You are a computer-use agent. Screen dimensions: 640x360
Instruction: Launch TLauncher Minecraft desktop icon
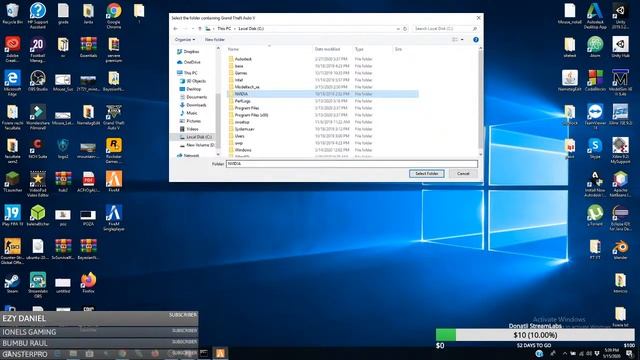[12, 182]
